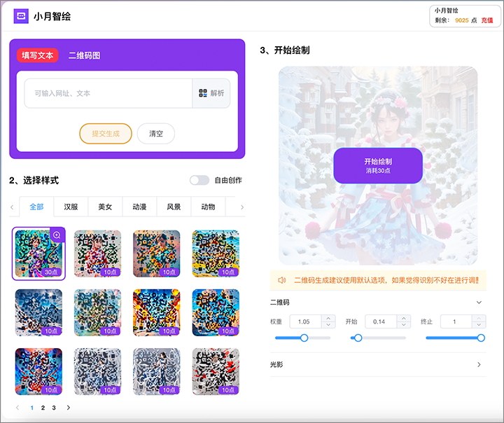504x423 pixels.
Task: Select the 风景 style category tab
Action: point(174,207)
